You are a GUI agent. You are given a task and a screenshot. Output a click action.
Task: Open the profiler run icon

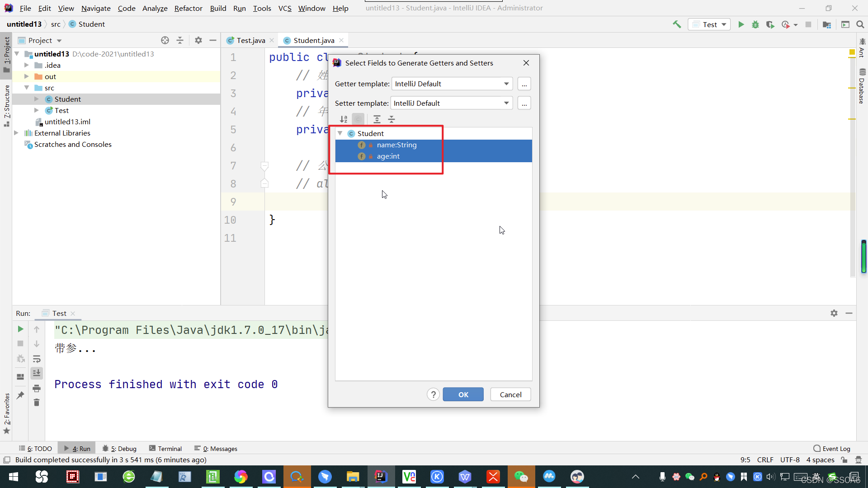786,24
